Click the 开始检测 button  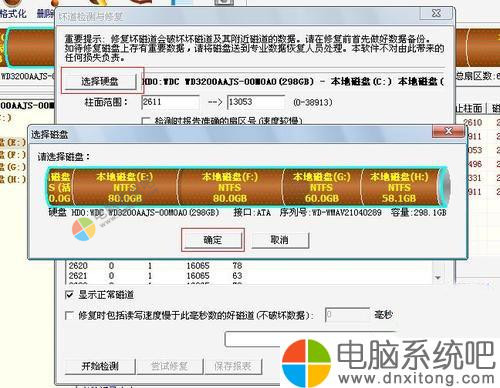tap(100, 366)
